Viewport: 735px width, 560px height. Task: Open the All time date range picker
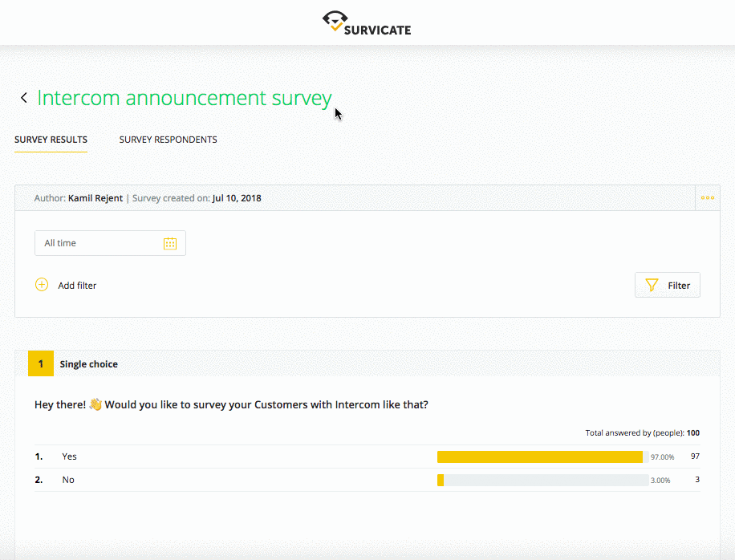pyautogui.click(x=110, y=243)
